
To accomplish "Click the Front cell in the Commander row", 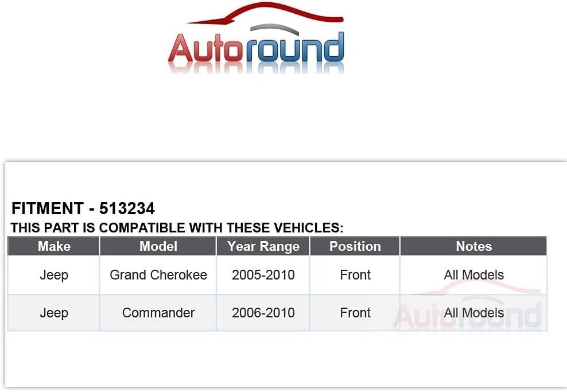I will (x=355, y=313).
